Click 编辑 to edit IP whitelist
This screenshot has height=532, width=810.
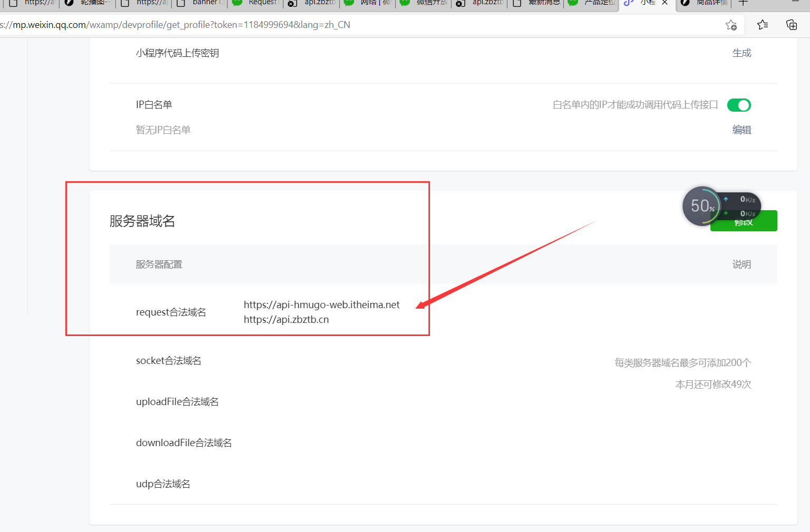742,130
